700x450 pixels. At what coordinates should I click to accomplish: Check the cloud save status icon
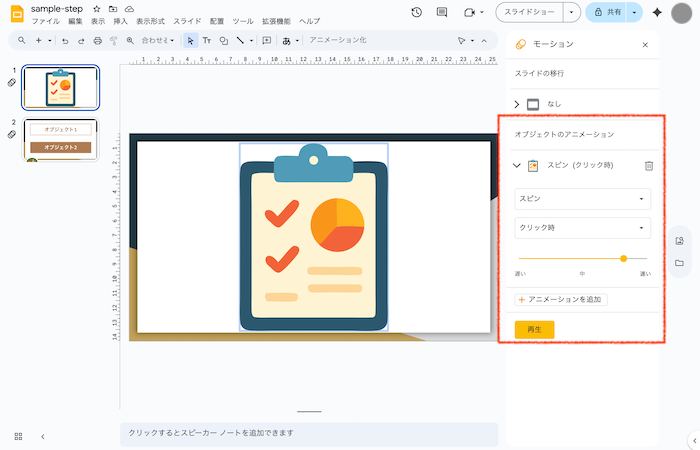129,9
